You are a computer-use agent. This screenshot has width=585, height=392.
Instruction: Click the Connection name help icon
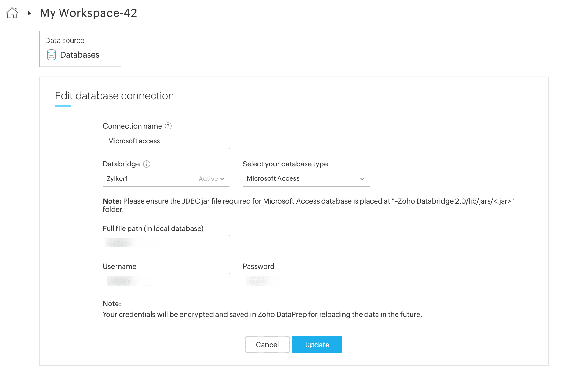coord(168,126)
